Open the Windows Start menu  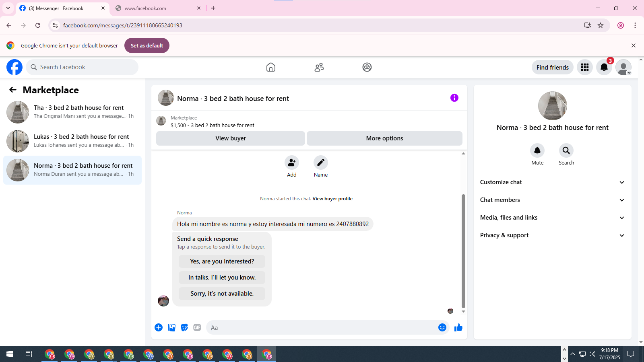pos(10,354)
